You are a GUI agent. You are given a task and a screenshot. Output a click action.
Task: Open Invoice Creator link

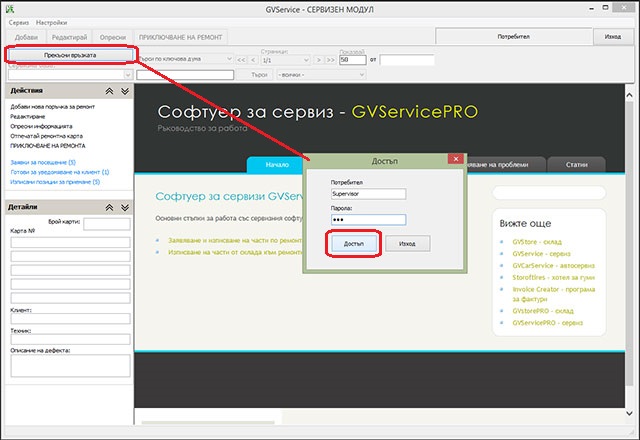coord(553,294)
